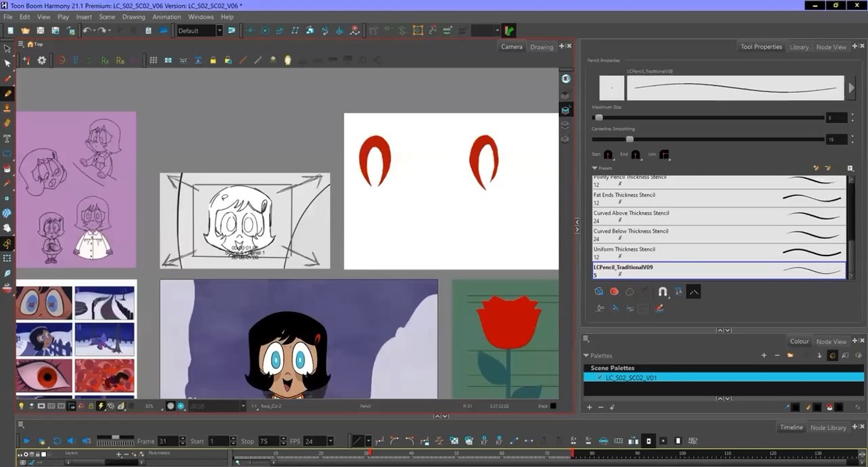Select the LCPencil_TraditionalV09 preset
Viewport: 868px width, 467px height.
[720, 271]
